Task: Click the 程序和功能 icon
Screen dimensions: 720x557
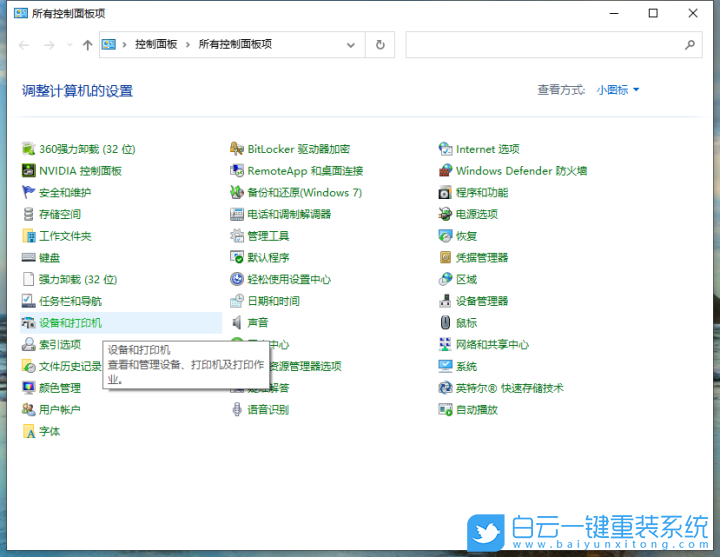Action: click(445, 192)
